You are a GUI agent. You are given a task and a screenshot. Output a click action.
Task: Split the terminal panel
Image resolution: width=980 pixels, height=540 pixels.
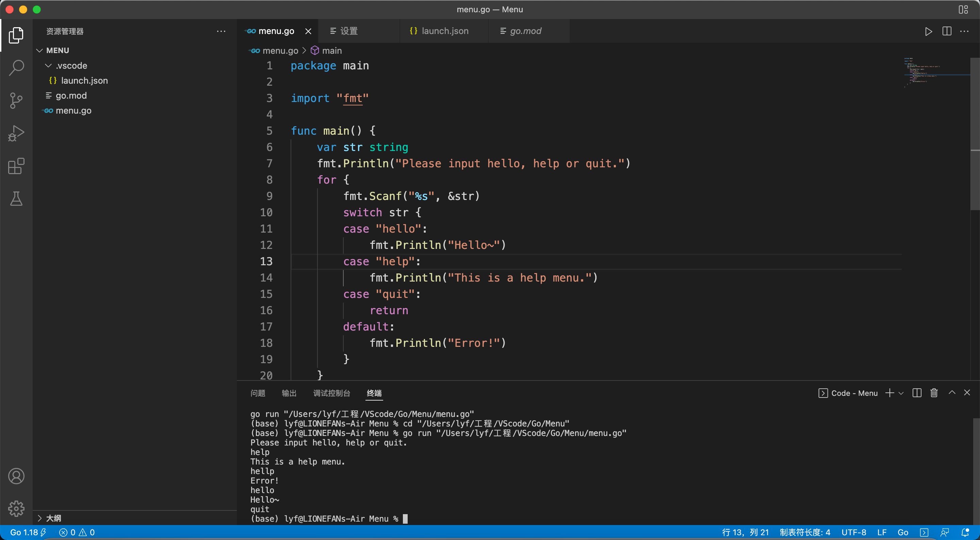(x=917, y=393)
